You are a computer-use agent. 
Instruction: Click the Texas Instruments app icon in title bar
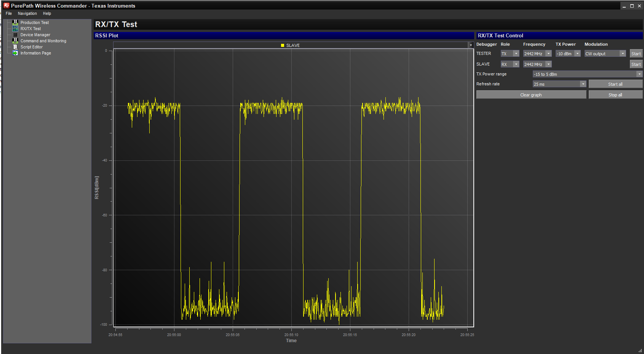pyautogui.click(x=6, y=6)
